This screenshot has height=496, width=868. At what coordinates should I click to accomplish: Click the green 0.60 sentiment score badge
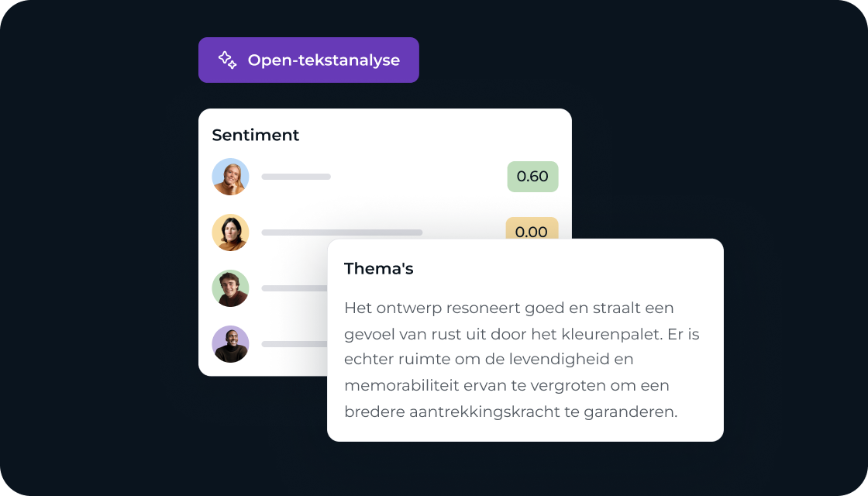pos(532,177)
